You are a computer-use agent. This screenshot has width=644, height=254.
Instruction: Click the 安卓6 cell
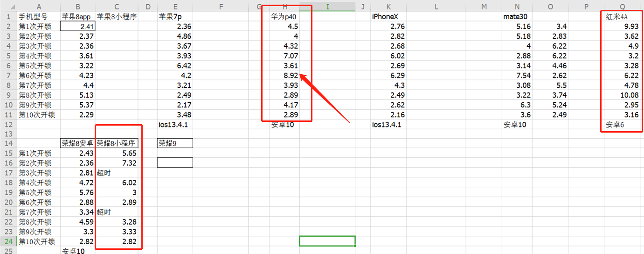[x=623, y=124]
